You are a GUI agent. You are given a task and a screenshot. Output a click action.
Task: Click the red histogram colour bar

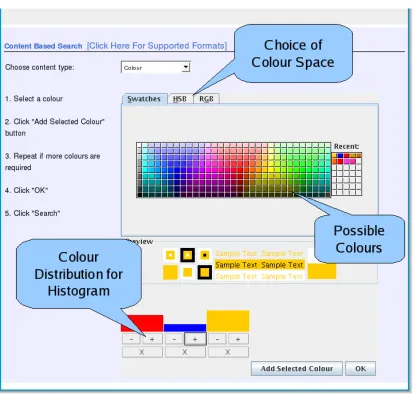(x=147, y=323)
